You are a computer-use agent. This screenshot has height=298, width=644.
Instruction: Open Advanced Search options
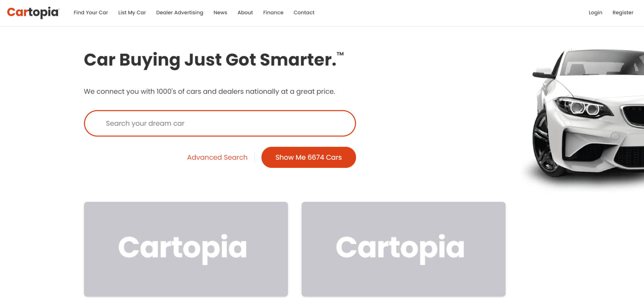click(217, 157)
